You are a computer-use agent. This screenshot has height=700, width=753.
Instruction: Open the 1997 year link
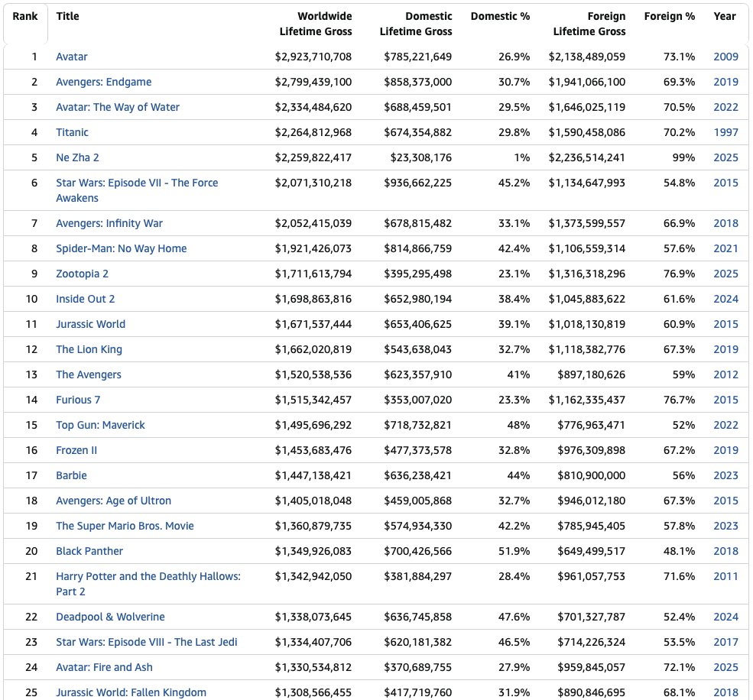click(725, 132)
